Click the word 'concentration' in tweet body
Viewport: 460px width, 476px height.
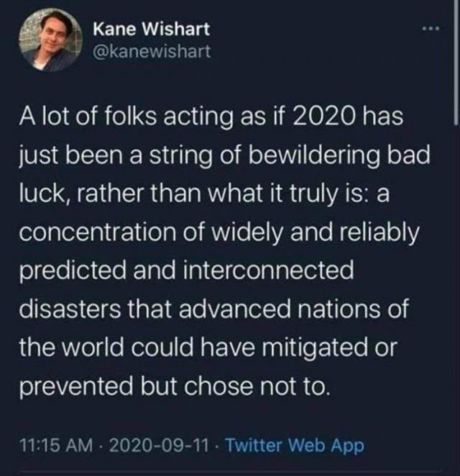[x=98, y=232]
